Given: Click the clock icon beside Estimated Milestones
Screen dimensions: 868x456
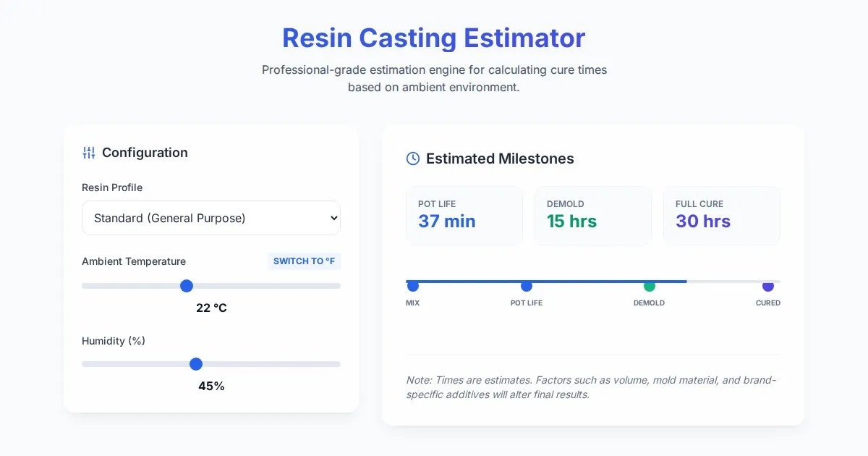Looking at the screenshot, I should (x=413, y=159).
